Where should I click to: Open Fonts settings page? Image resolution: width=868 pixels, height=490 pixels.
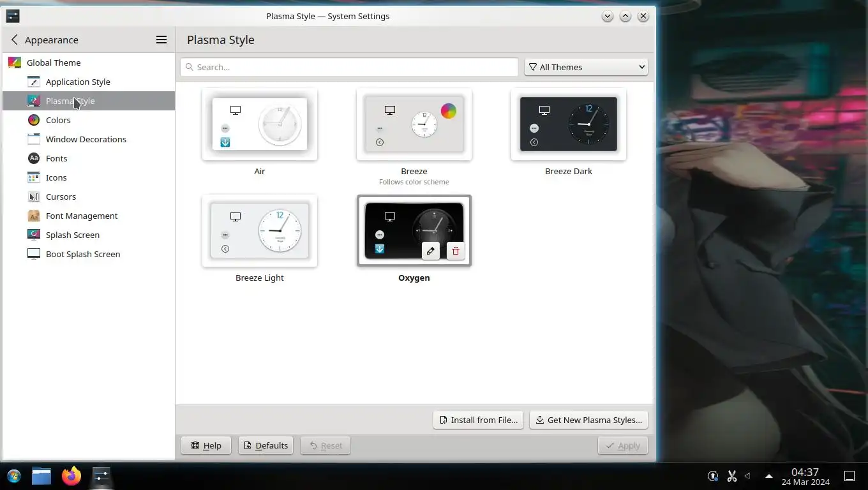[x=89, y=158]
